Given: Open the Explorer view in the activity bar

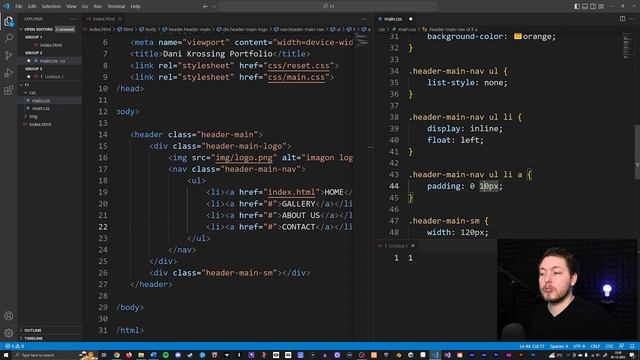Looking at the screenshot, I should pyautogui.click(x=9, y=21).
